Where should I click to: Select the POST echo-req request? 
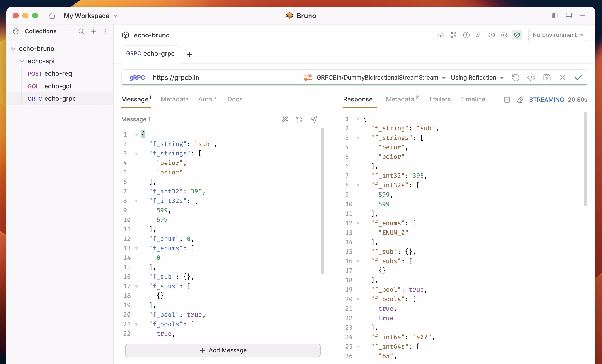point(50,73)
